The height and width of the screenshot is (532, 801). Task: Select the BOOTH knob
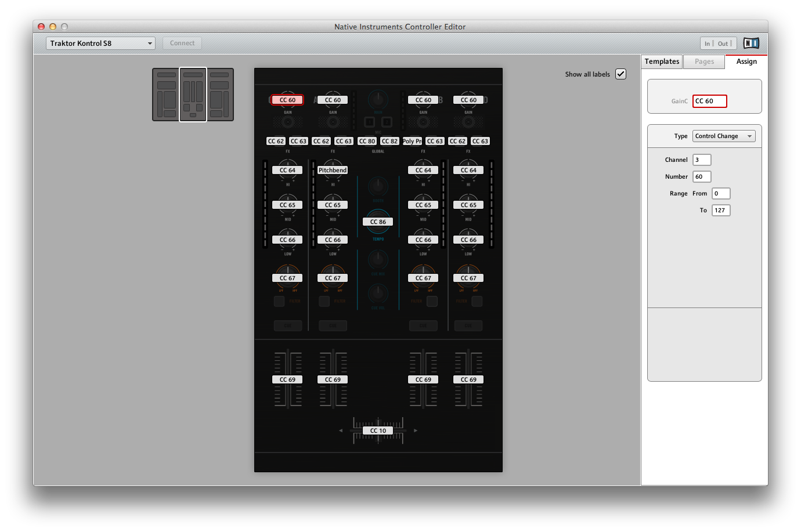[378, 187]
